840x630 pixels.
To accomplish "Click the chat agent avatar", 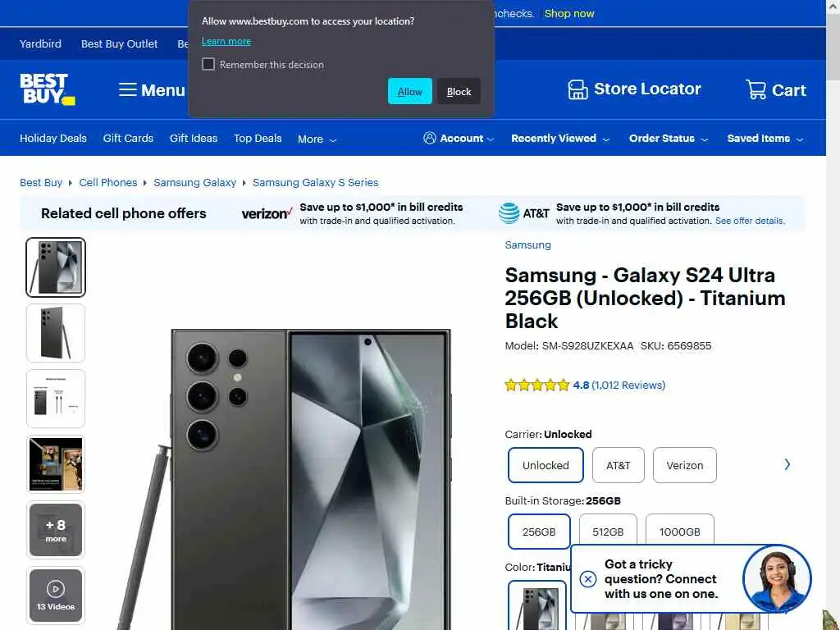I will (777, 578).
